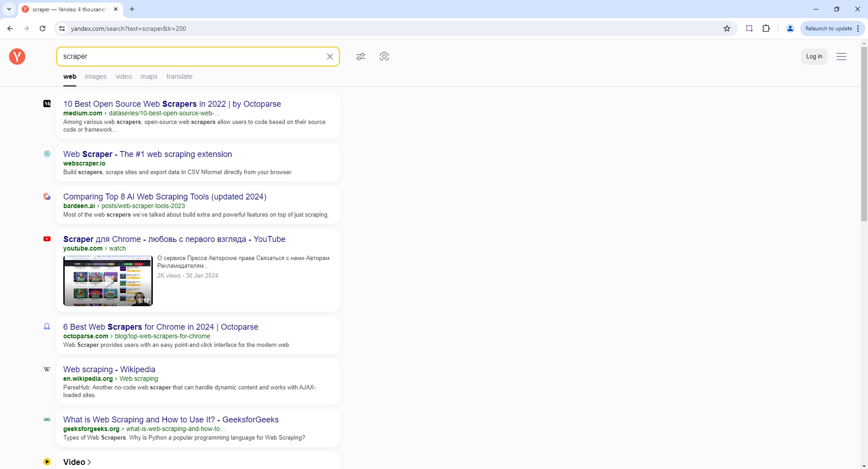Click the Log in button
This screenshot has width=868, height=469.
click(x=814, y=56)
